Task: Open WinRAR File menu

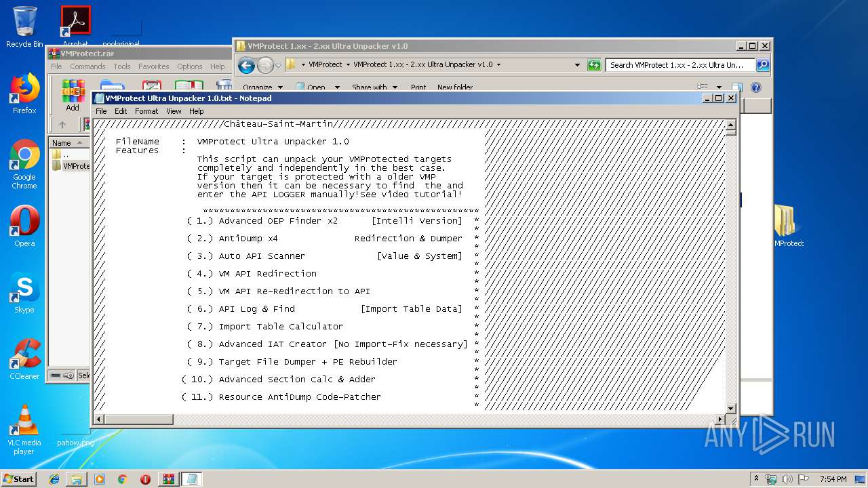Action: pyautogui.click(x=56, y=66)
